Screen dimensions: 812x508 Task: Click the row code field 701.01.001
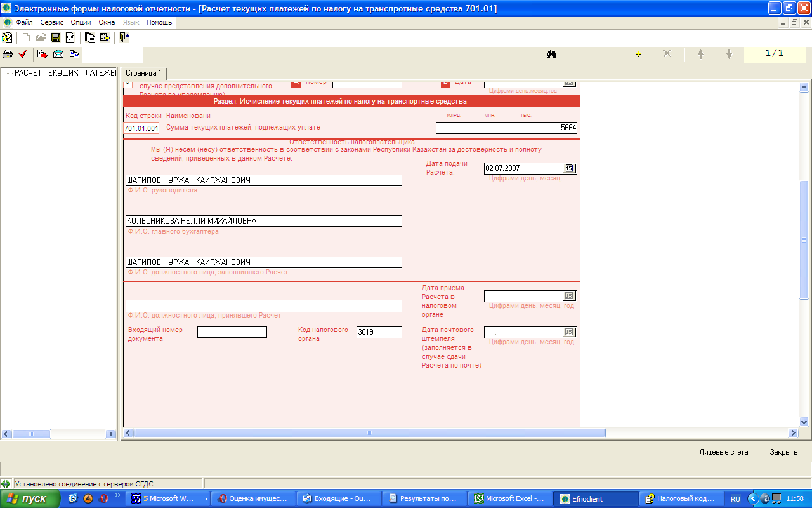tap(141, 128)
